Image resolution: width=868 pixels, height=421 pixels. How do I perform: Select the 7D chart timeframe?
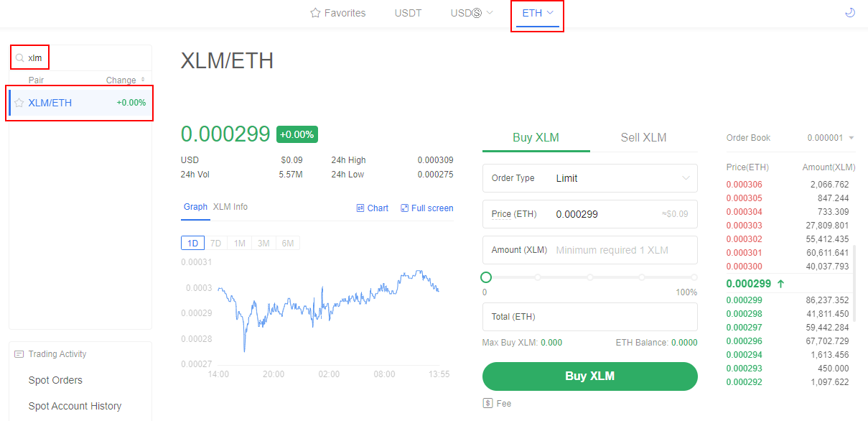pos(215,243)
